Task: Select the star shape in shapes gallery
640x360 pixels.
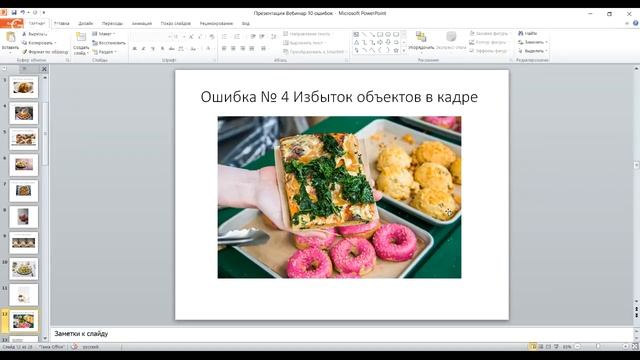Action: pyautogui.click(x=396, y=51)
